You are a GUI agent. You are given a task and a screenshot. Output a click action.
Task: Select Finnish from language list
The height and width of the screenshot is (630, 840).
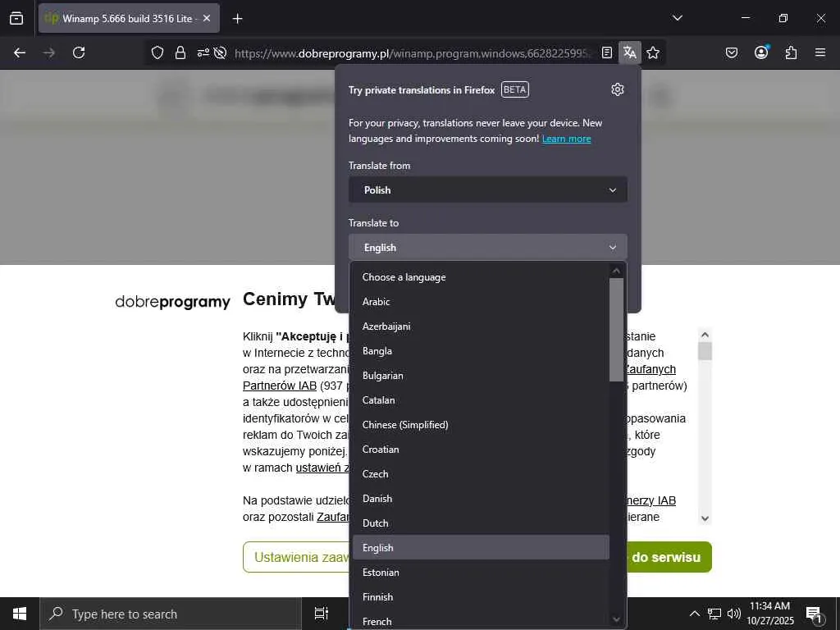[x=481, y=597]
